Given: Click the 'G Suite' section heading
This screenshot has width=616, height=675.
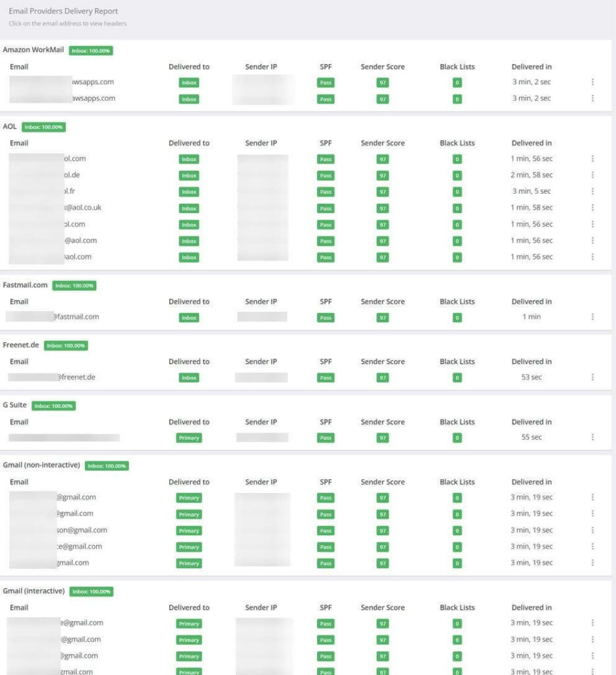Looking at the screenshot, I should coord(14,405).
